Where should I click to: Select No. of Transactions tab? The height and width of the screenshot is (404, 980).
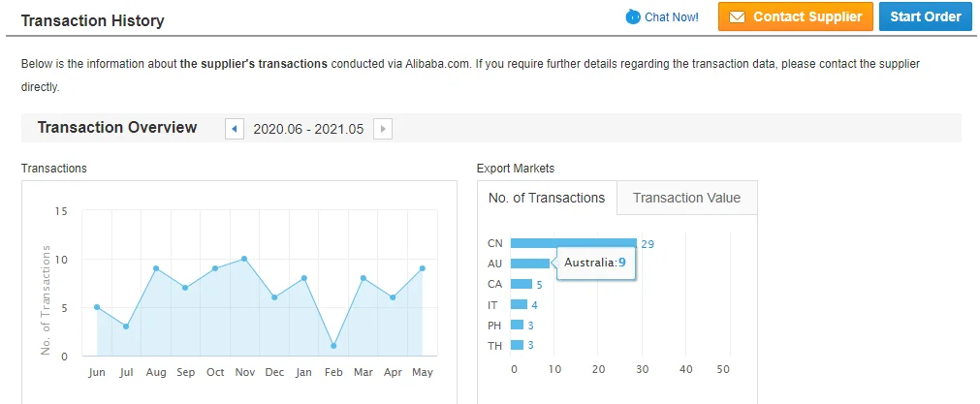[547, 198]
